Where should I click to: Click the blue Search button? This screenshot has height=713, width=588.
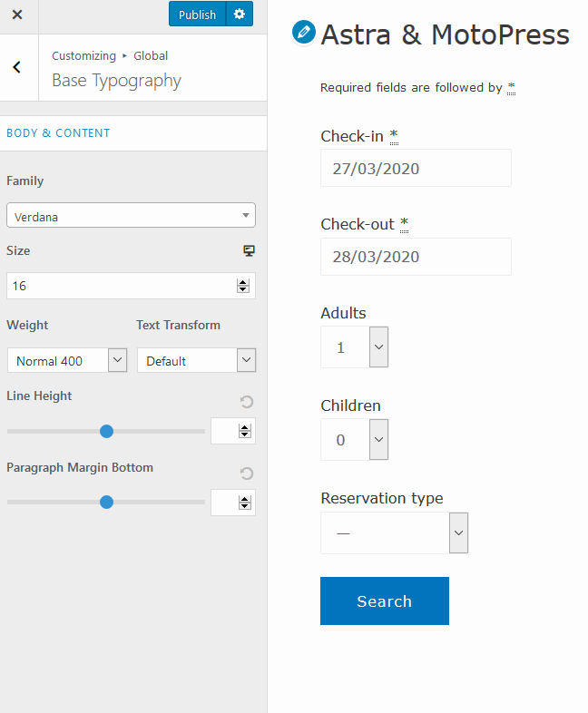[x=384, y=601]
